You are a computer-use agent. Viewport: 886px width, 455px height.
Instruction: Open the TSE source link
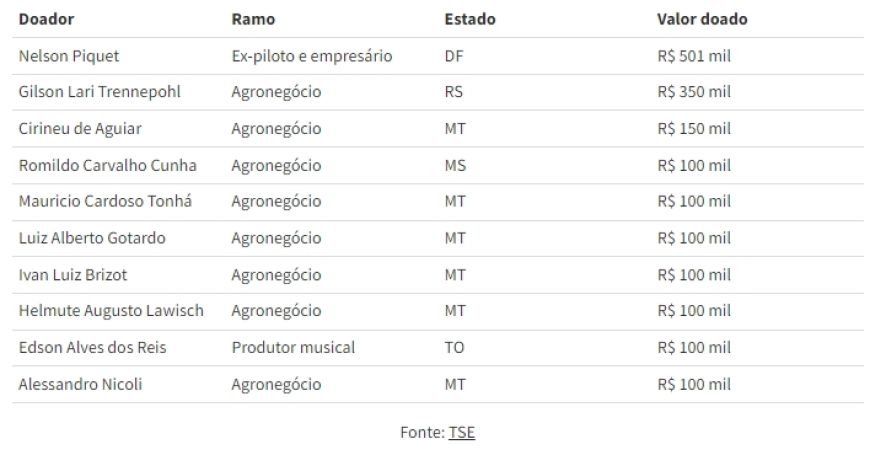[x=461, y=432]
